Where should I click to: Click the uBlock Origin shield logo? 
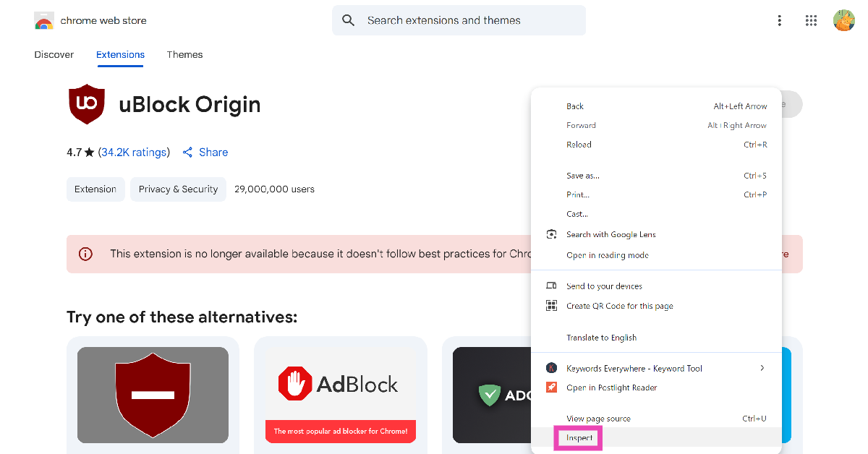tap(87, 105)
